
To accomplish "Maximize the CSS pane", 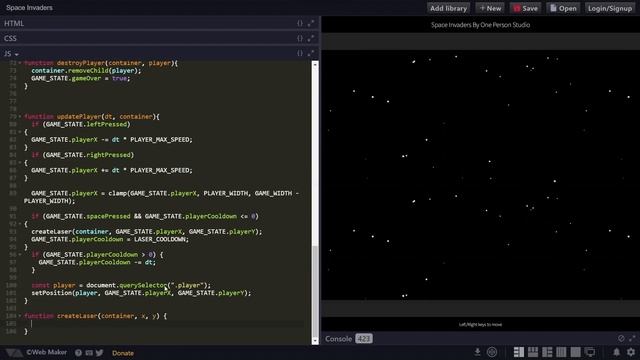I will click(x=311, y=38).
